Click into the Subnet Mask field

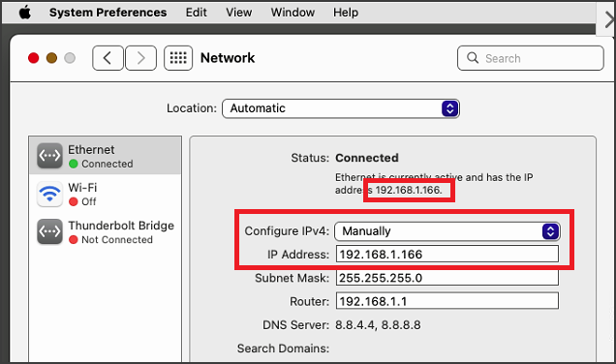tap(447, 278)
